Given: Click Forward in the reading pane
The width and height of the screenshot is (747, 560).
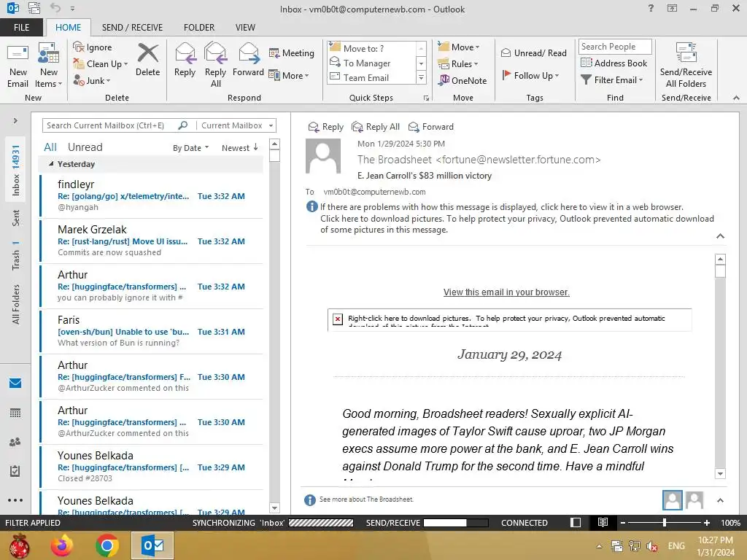Looking at the screenshot, I should [431, 127].
